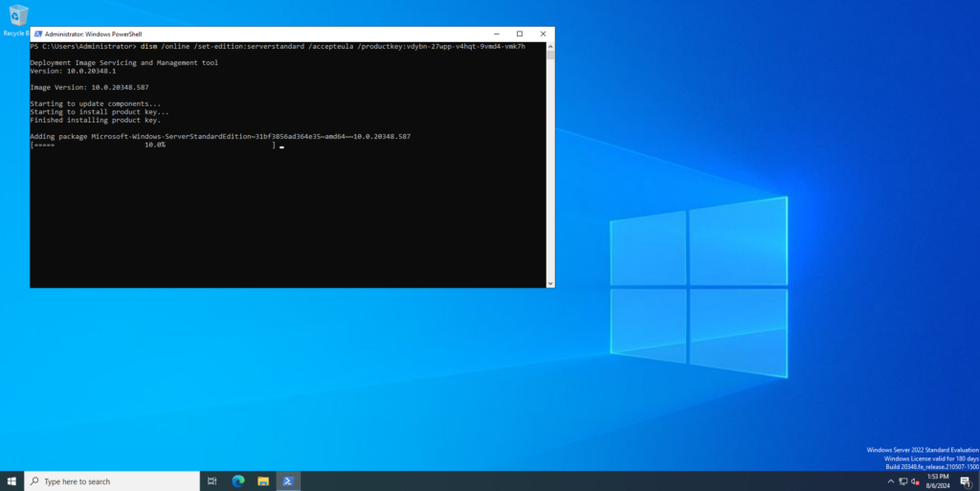Open the Recycle Bin desktop icon

pyautogui.click(x=16, y=20)
